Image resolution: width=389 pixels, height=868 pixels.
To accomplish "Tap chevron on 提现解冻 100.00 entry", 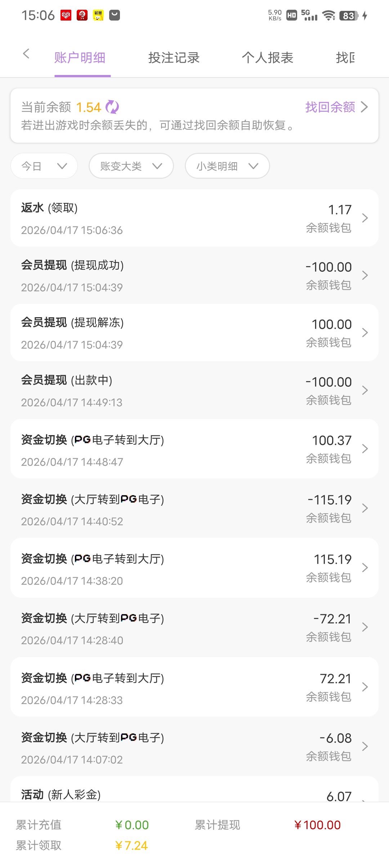I will click(x=365, y=333).
